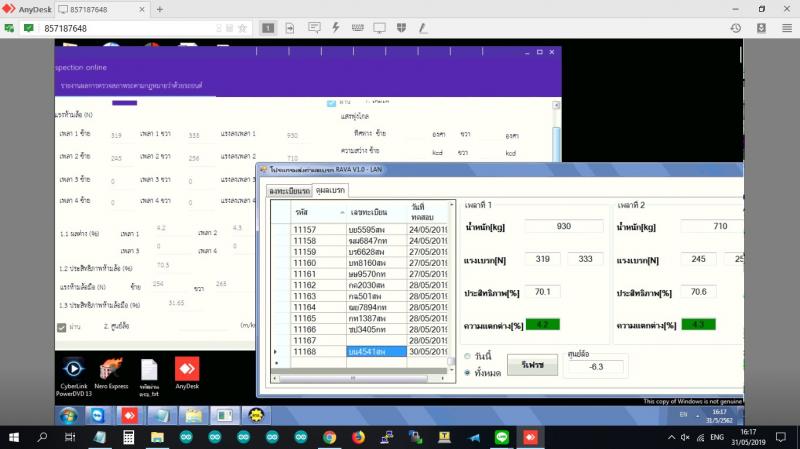Viewport: 800px width, 449px height.
Task: Open Firefox in local taskbar
Action: point(358,437)
